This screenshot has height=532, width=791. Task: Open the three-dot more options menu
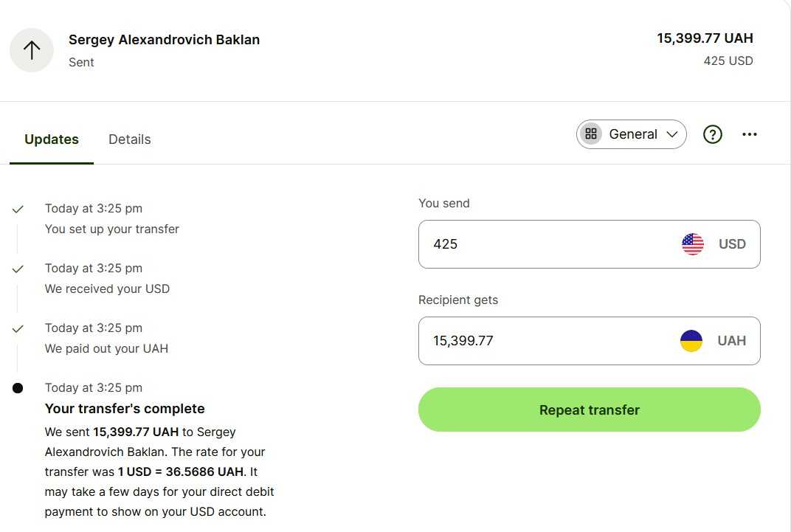tap(750, 134)
